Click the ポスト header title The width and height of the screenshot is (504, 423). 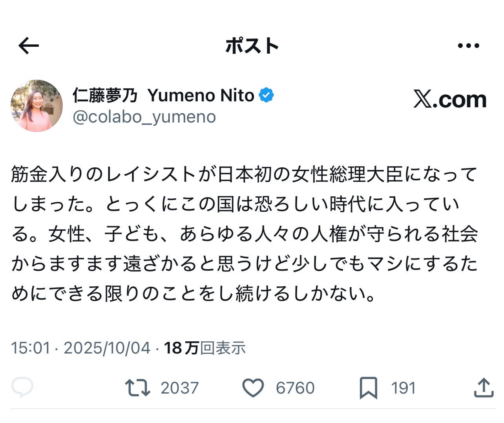[252, 46]
